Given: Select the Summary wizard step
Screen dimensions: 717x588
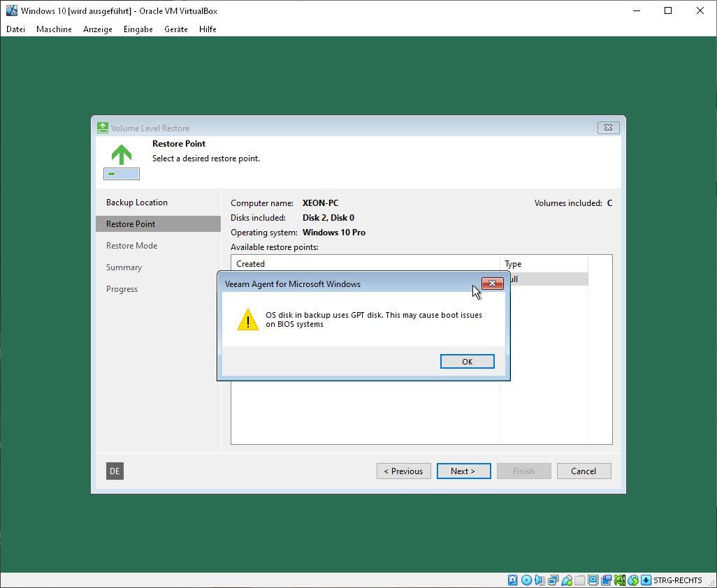Looking at the screenshot, I should click(124, 267).
